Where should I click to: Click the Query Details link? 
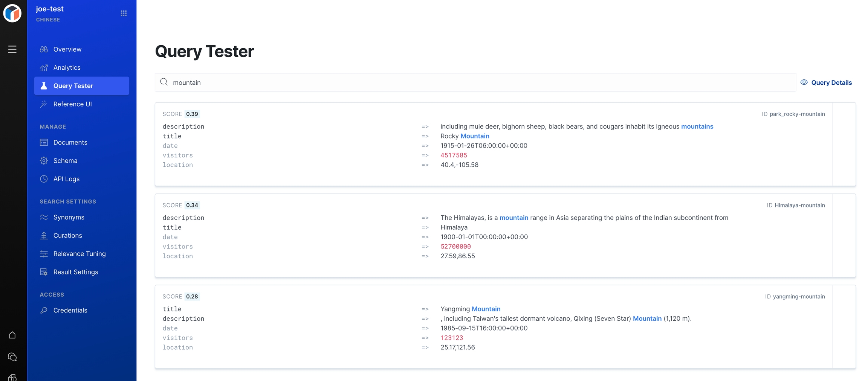(x=831, y=82)
